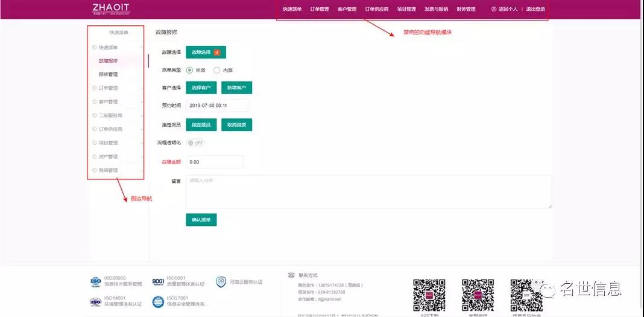Viewport: 644px width, 317px height.
Task: Click the 可信云服务认证 shield icon
Action: click(221, 281)
